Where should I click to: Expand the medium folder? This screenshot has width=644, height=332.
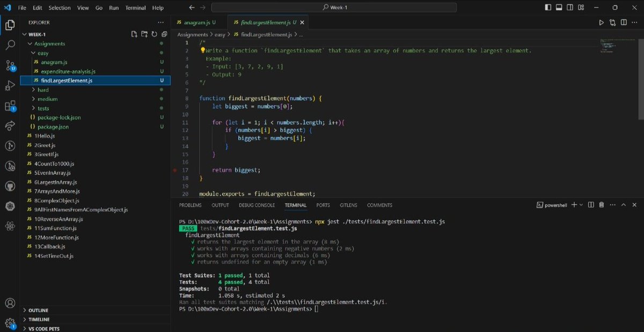pos(33,99)
